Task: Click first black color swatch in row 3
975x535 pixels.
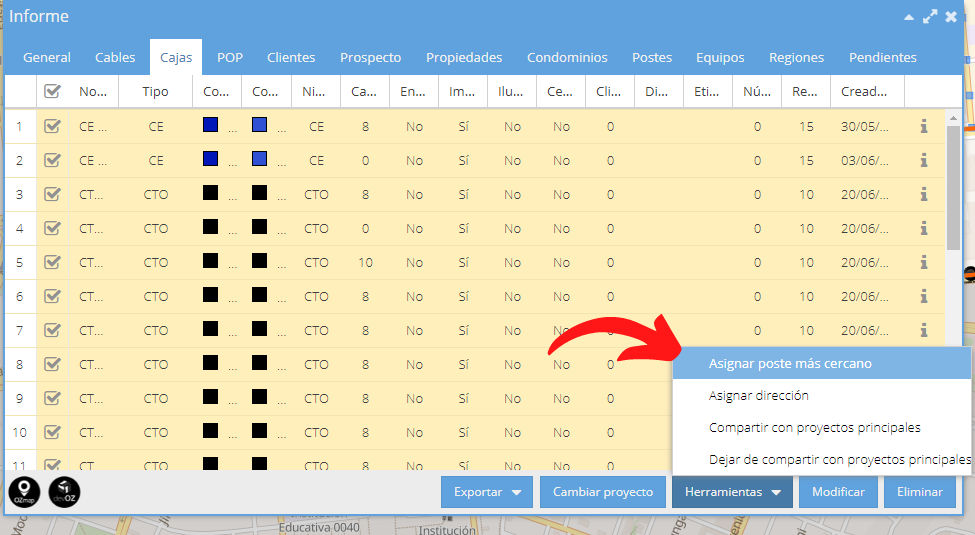Action: point(211,193)
